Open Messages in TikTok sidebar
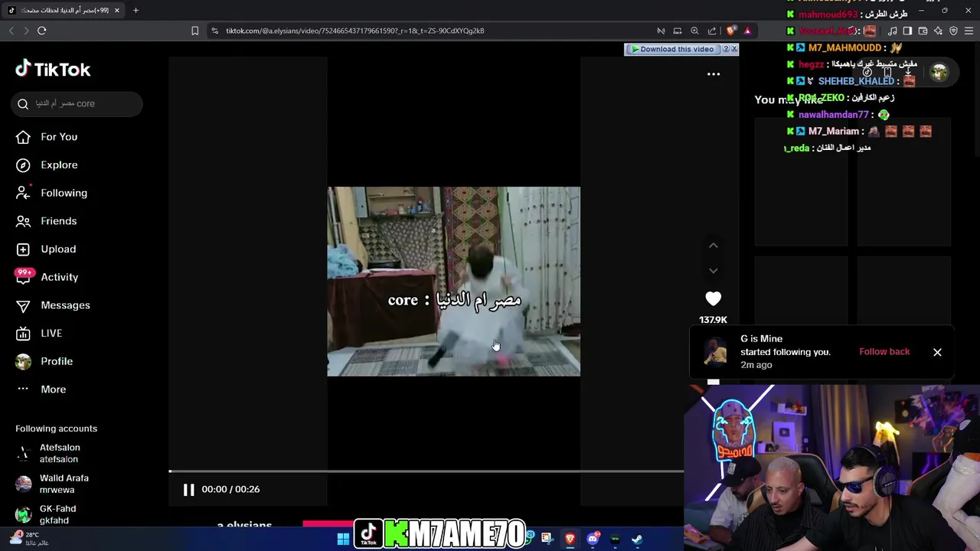Viewport: 980px width, 551px height. coord(54,305)
